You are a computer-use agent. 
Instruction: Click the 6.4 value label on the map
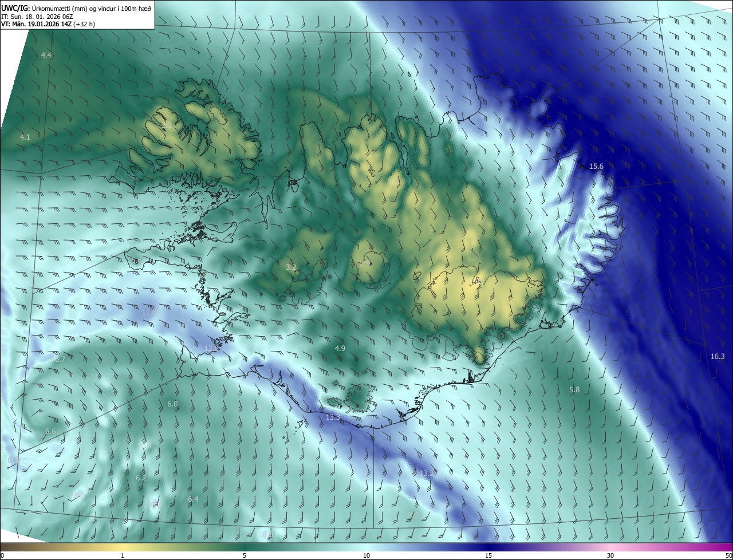pyautogui.click(x=193, y=499)
